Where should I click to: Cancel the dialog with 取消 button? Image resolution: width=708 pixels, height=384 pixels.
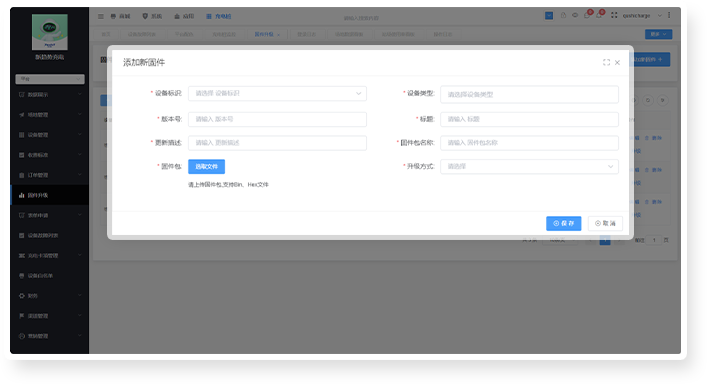click(605, 223)
